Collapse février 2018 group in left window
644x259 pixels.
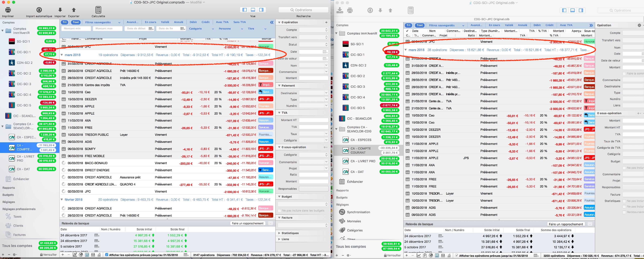click(62, 200)
